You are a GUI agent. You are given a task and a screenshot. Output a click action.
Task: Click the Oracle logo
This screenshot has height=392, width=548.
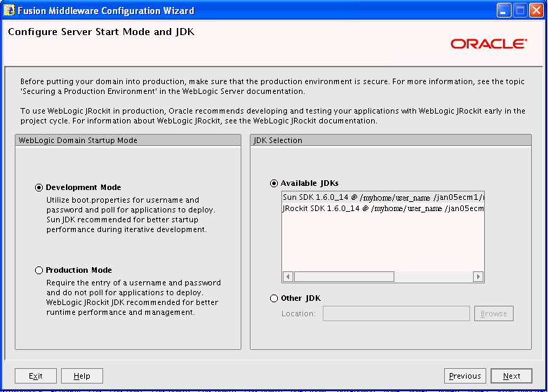[x=488, y=44]
